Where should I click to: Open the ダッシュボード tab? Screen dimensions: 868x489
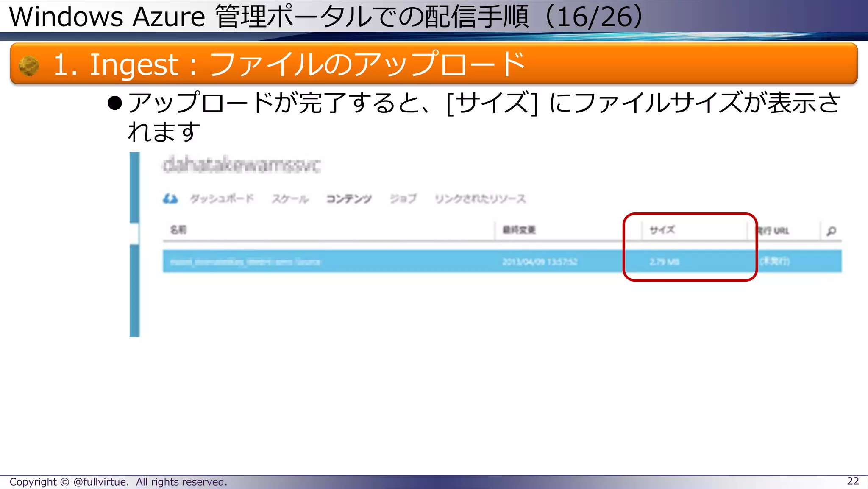(222, 198)
